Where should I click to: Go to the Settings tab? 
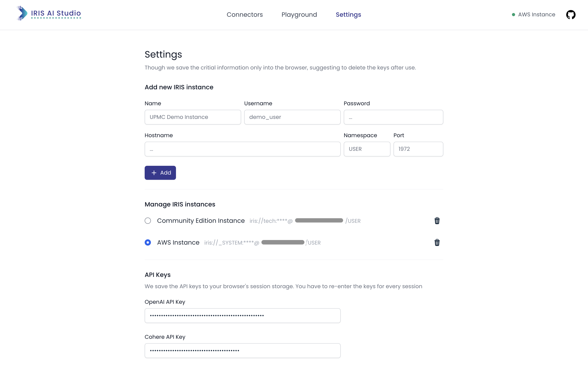[x=348, y=15]
